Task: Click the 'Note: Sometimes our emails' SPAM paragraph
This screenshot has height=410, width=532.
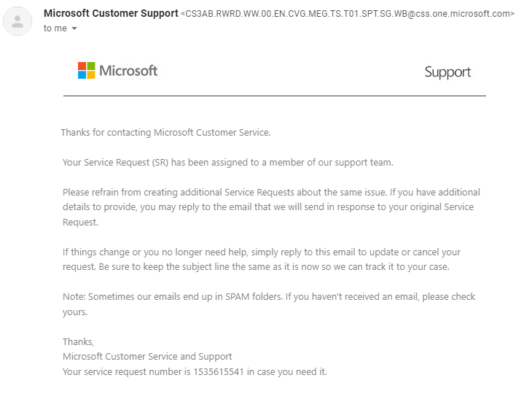Action: pyautogui.click(x=269, y=304)
